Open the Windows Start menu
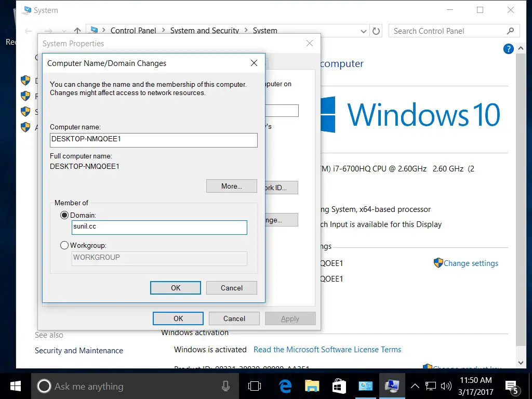532x399 pixels. [16, 386]
